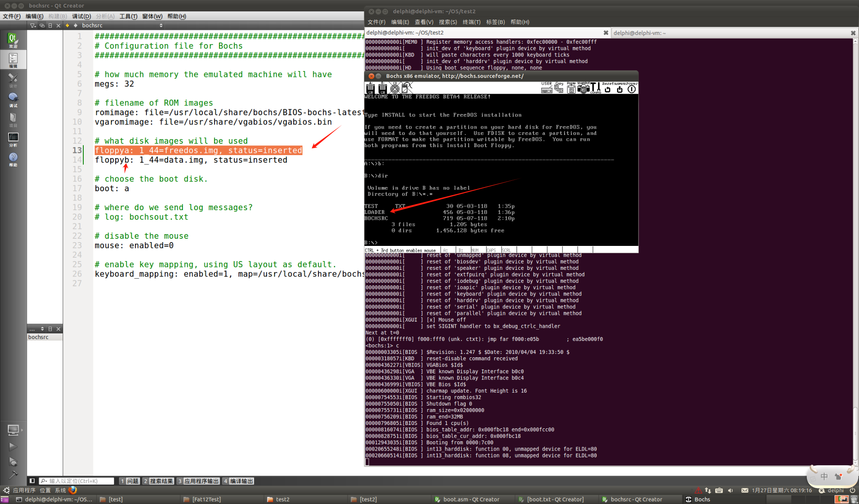Open the 编译输出 (Compile Output) pane
Image resolution: width=859 pixels, height=504 pixels.
click(x=238, y=481)
